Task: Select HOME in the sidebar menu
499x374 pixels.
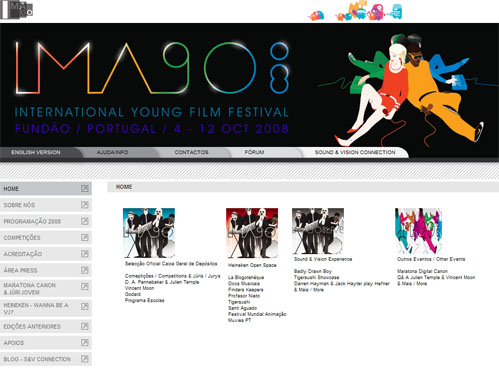Action: pos(46,189)
